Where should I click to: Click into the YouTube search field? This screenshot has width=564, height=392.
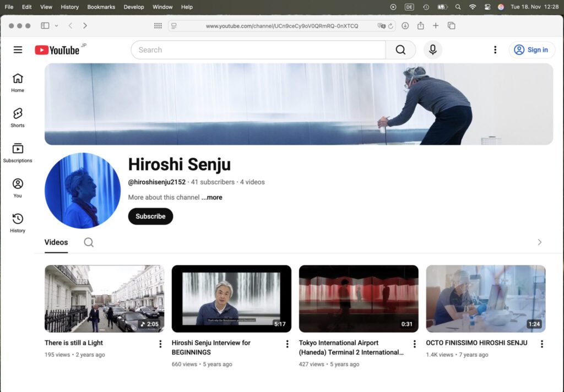click(259, 50)
